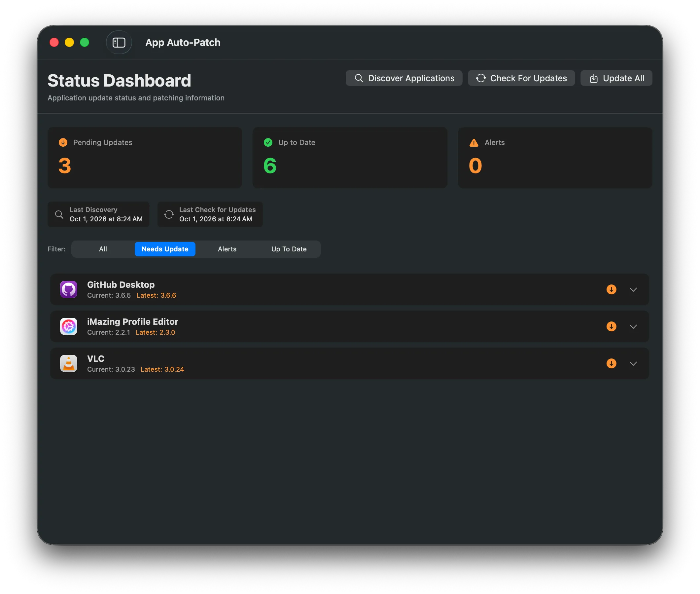
Task: Click the 'Current: 2.2.1' version text
Action: (109, 333)
